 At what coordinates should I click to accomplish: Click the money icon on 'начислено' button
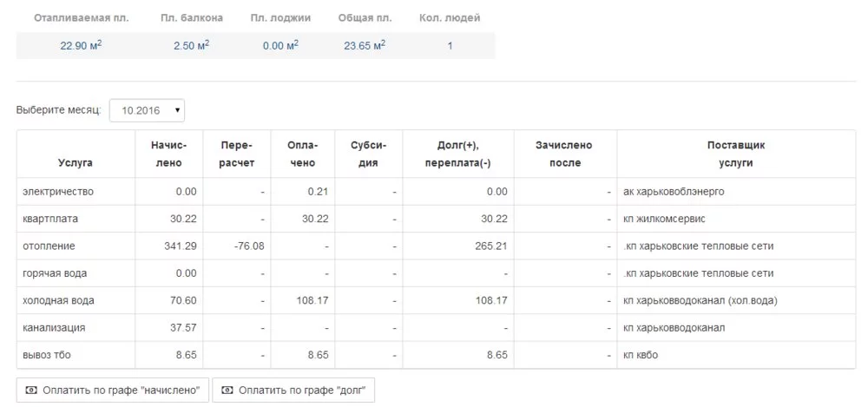point(32,391)
